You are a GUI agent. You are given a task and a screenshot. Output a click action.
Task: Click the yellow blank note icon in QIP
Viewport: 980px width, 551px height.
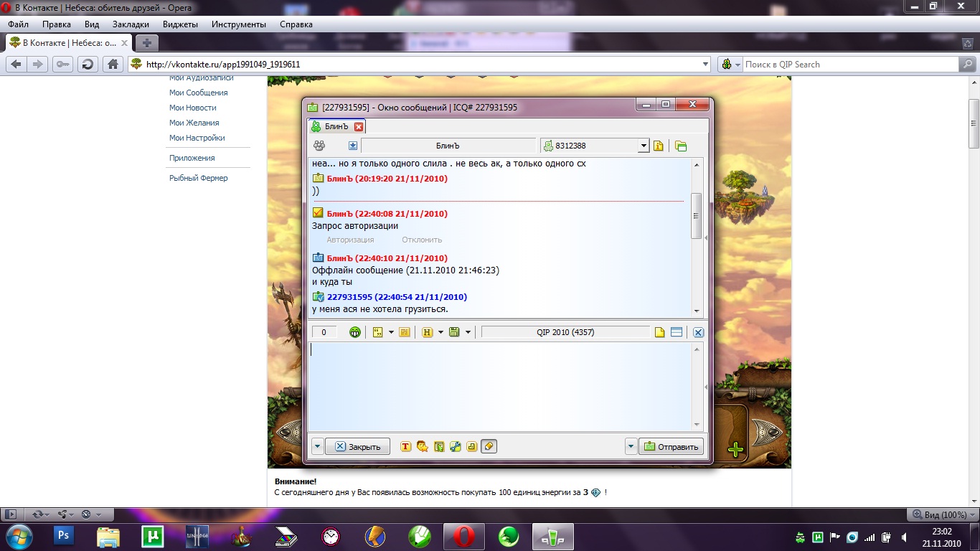point(660,332)
